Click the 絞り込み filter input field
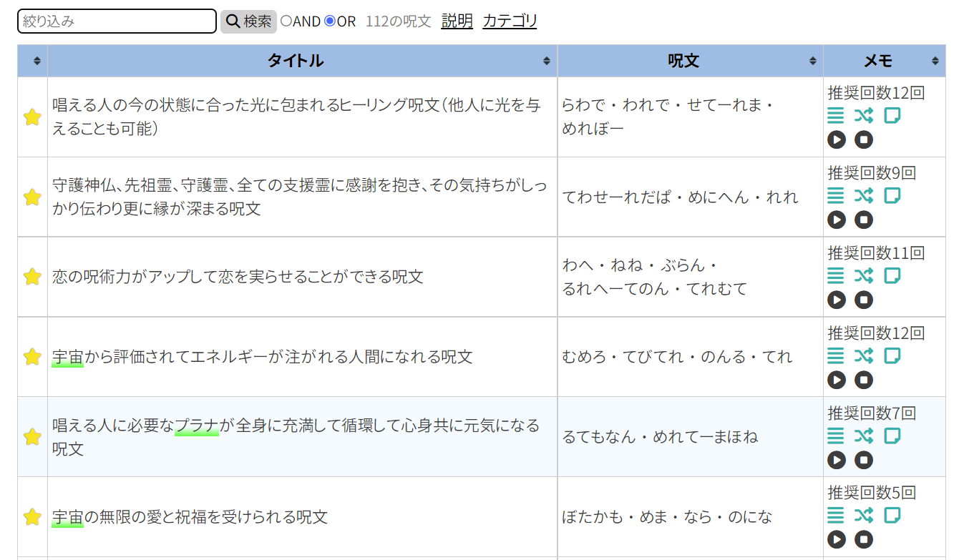The image size is (964, 560). (x=117, y=21)
